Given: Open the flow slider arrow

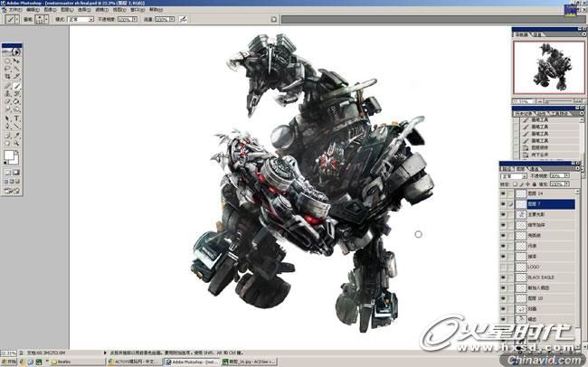Looking at the screenshot, I should tap(172, 19).
